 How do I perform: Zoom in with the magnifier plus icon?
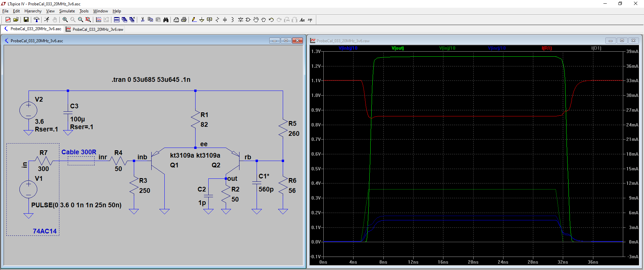point(65,20)
